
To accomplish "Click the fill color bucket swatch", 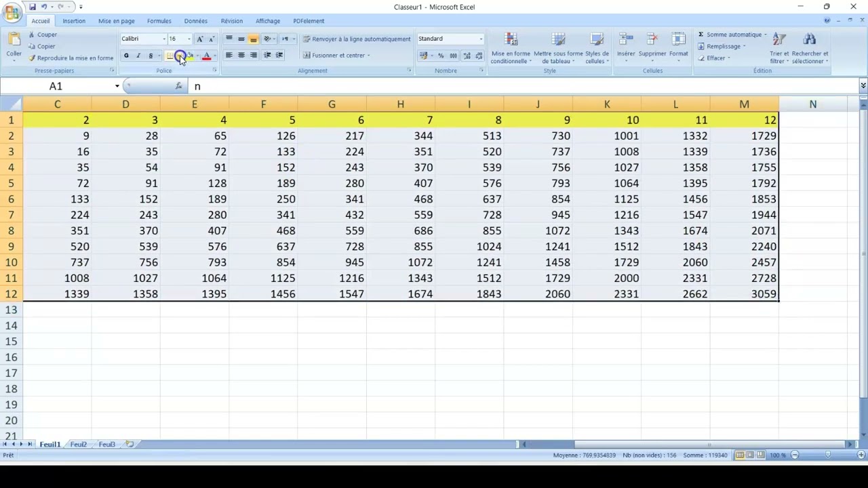I will click(x=189, y=56).
